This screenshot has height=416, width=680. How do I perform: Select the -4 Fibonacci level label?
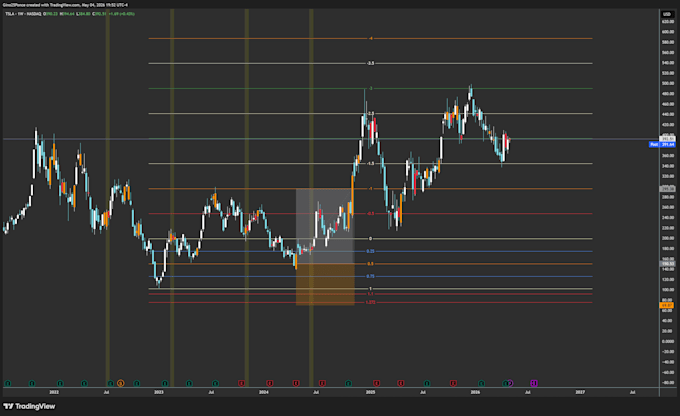[370, 39]
